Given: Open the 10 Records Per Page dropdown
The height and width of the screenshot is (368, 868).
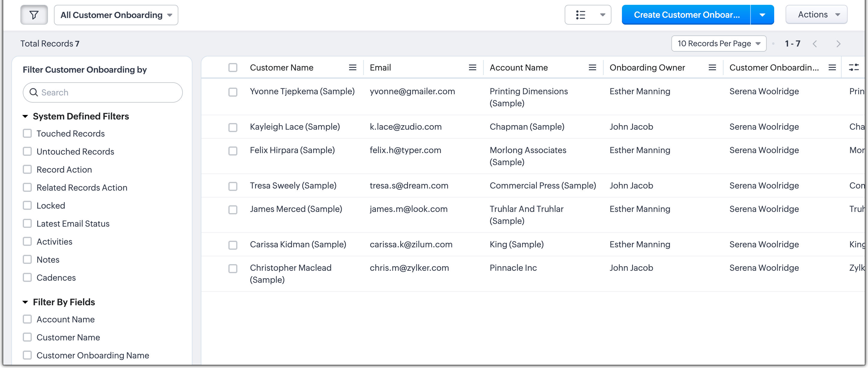Looking at the screenshot, I should tap(718, 44).
